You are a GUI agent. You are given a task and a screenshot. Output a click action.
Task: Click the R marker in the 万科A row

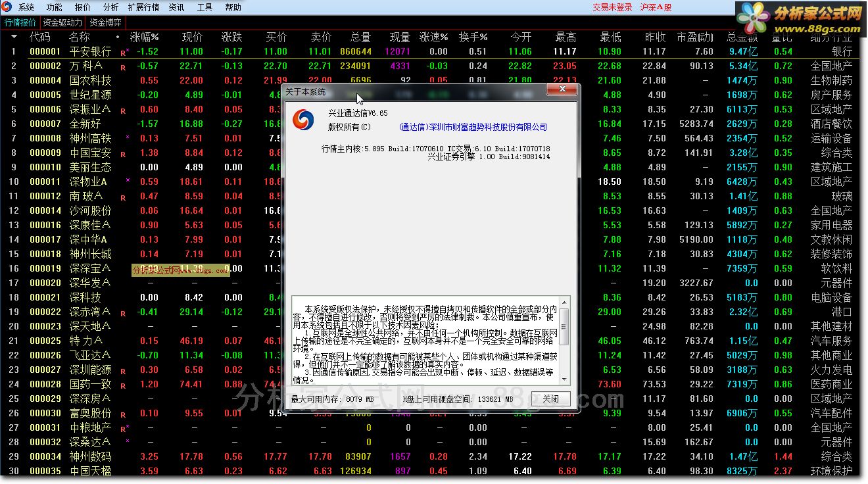tap(123, 68)
